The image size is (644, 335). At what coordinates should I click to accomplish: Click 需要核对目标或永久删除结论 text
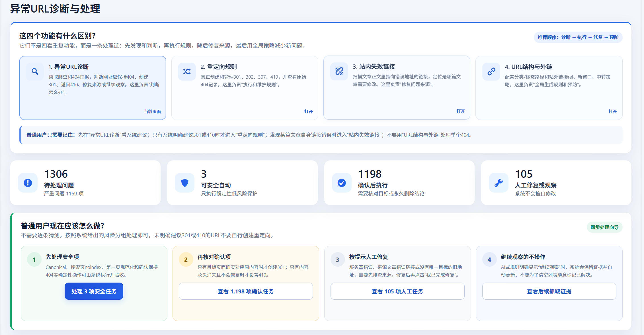tap(391, 193)
